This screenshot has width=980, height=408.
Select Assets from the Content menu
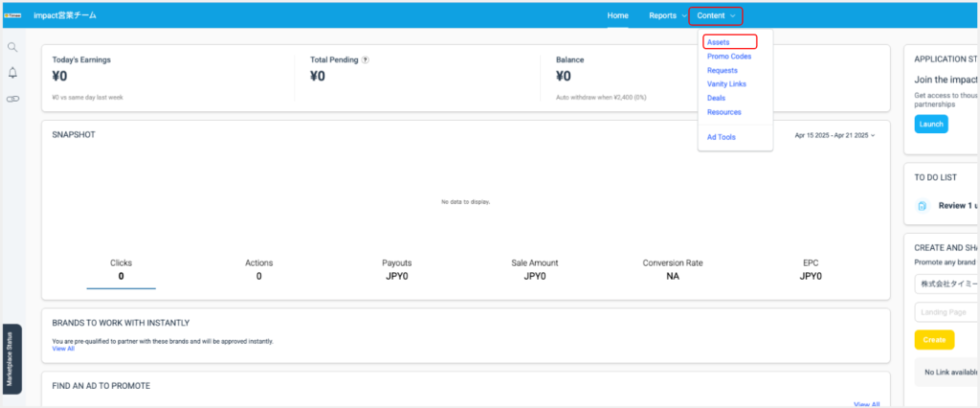(x=719, y=42)
